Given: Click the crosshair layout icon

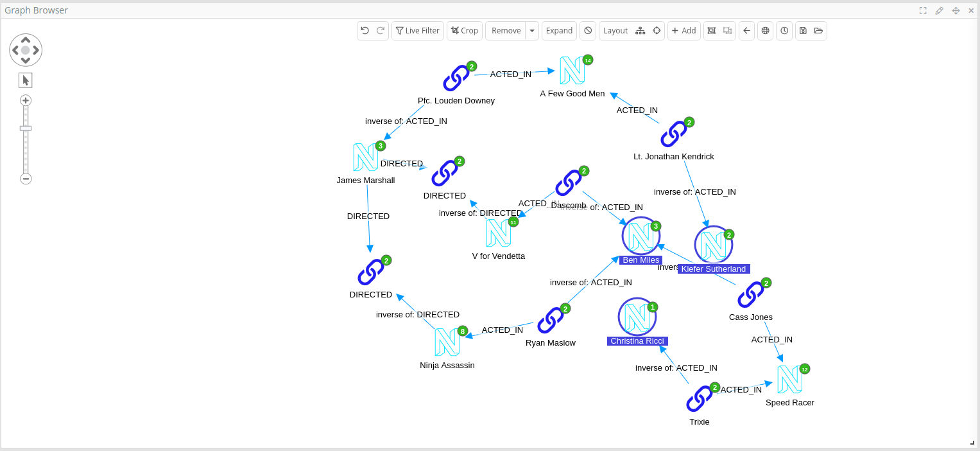Looking at the screenshot, I should tap(657, 31).
